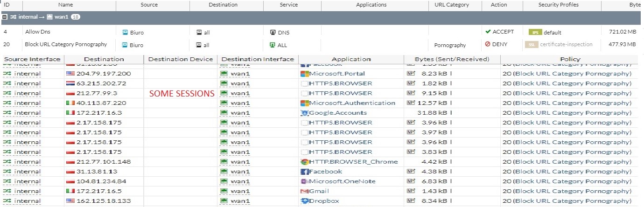This screenshot has height=207, width=644.
Task: Click the SSL certificate-inspection badge
Action: click(x=532, y=45)
